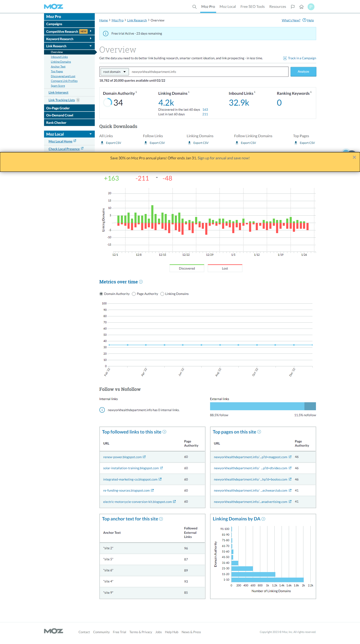Click the Track in a Campaign plus icon
The height and width of the screenshot is (644, 360).
coord(285,58)
